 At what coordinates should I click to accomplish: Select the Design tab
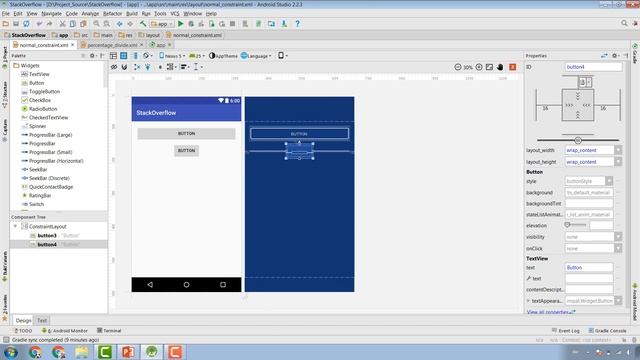point(23,320)
